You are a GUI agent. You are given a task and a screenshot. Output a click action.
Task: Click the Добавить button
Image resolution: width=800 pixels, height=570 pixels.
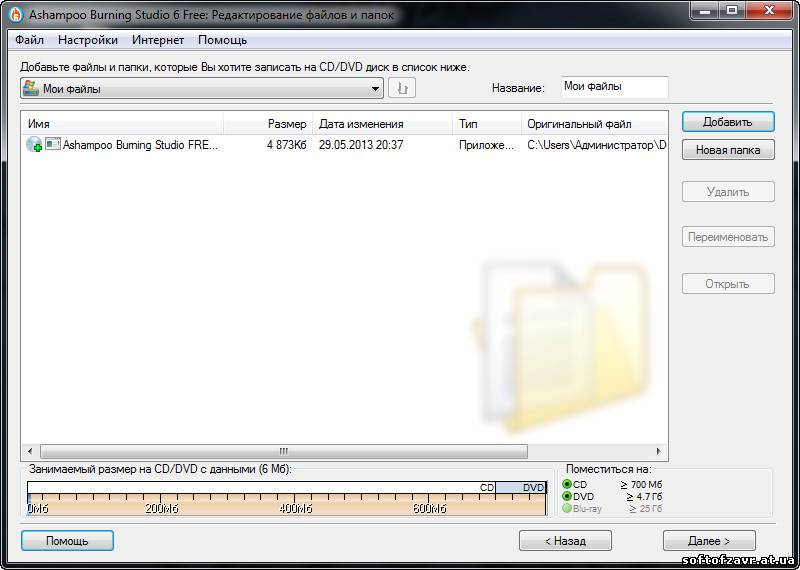(728, 122)
